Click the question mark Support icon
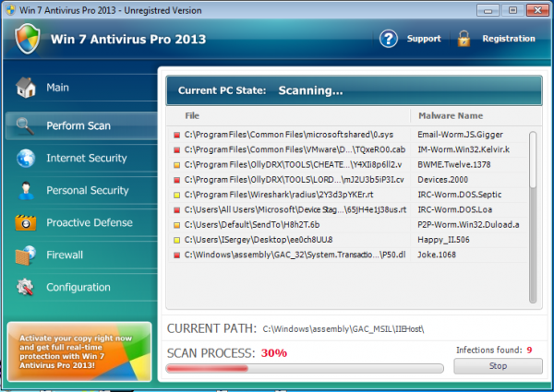This screenshot has width=554, height=392. coord(389,39)
